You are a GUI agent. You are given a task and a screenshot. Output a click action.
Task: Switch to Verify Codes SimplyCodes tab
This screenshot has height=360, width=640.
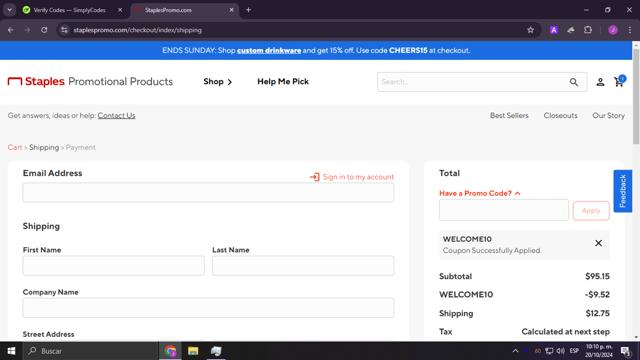pyautogui.click(x=69, y=10)
